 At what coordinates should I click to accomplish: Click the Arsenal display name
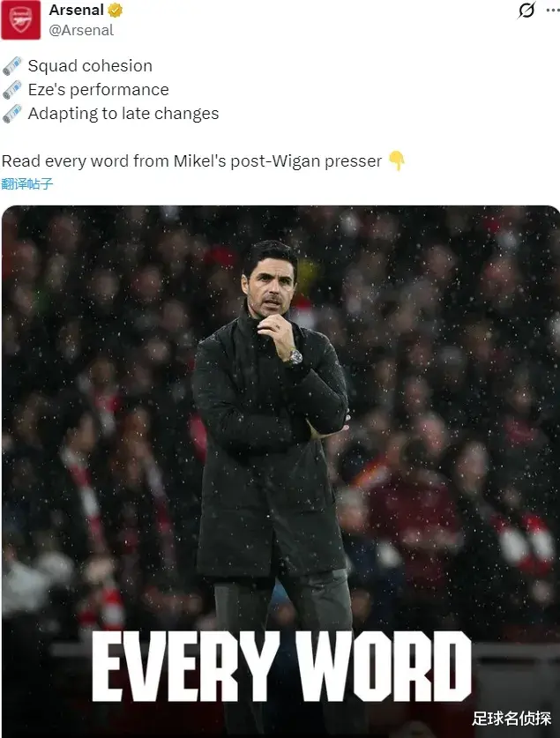(76, 10)
